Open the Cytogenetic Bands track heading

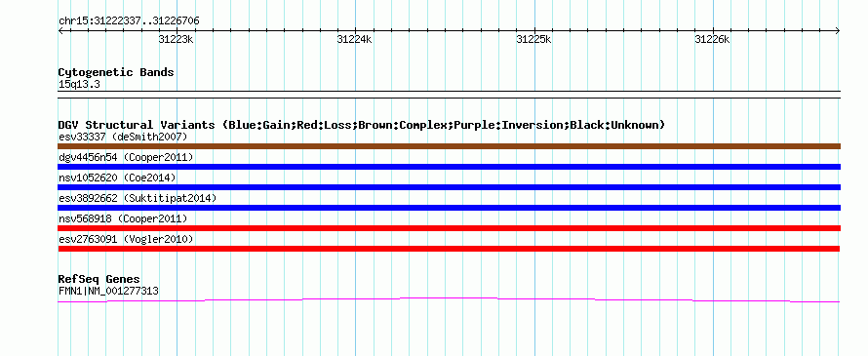pos(116,72)
